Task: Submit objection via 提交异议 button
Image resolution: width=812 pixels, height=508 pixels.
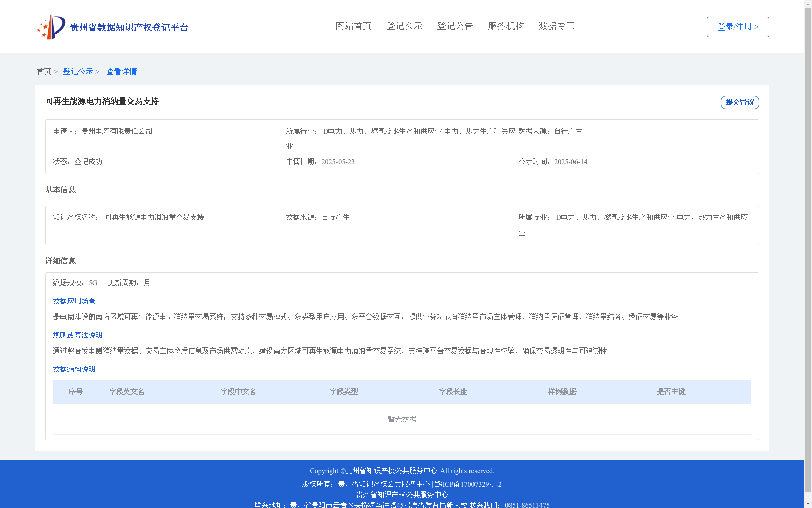Action: (x=740, y=102)
